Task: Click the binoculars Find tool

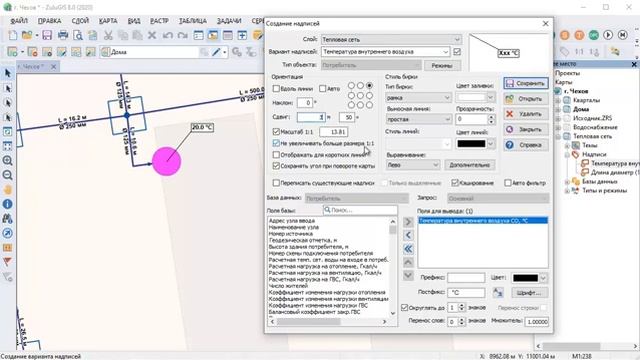Action: tap(7, 219)
